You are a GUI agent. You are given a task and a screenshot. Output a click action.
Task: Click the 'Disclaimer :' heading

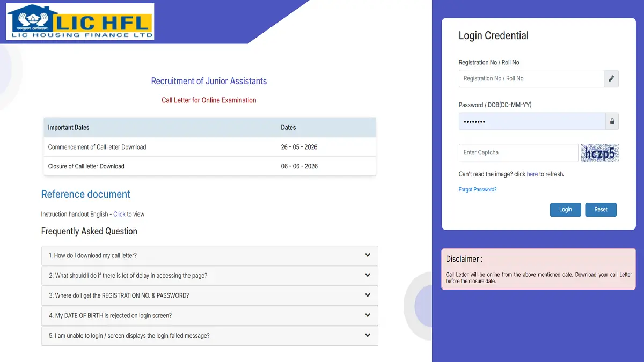tap(464, 259)
